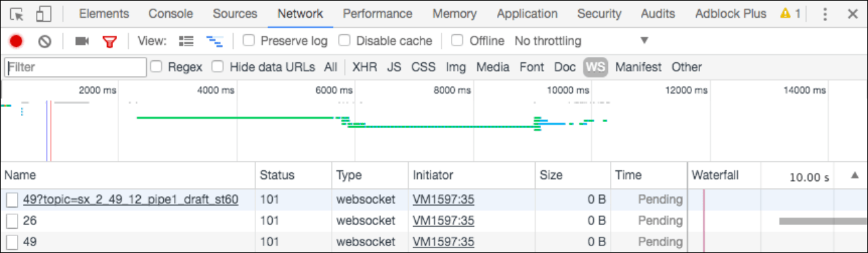Stop recording network log
This screenshot has height=253, width=868.
point(16,41)
